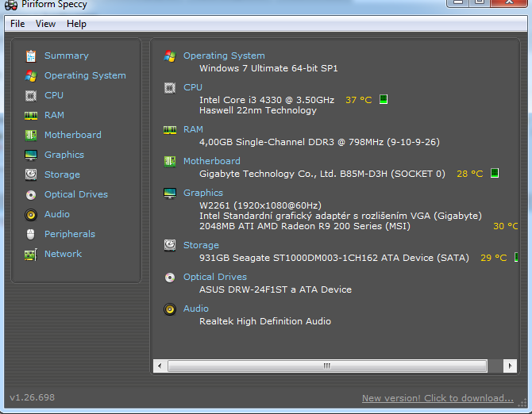Open the View menu
532x414 pixels.
45,24
